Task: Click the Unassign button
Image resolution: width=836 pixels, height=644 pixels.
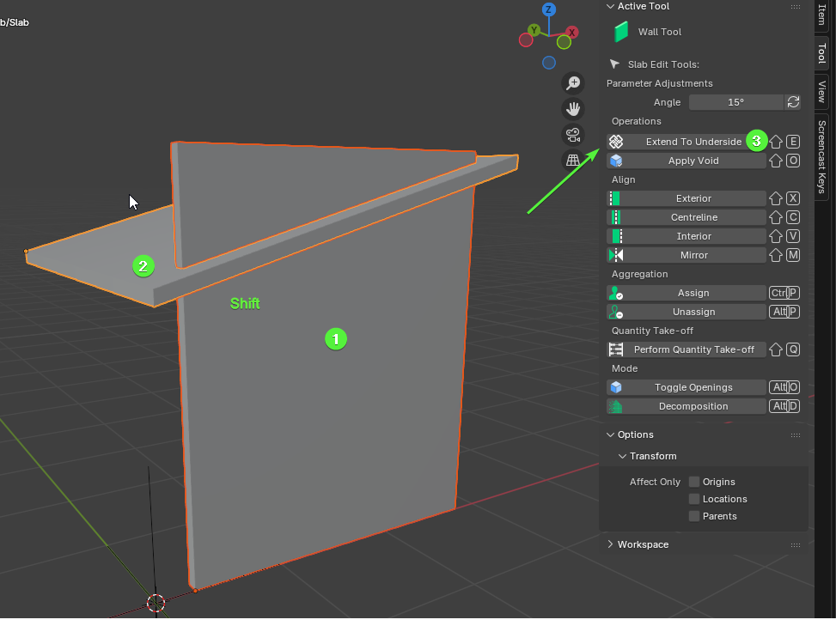Action: coord(686,313)
